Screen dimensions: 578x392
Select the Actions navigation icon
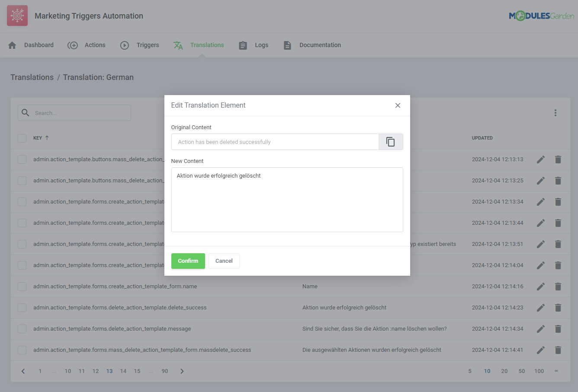[73, 45]
